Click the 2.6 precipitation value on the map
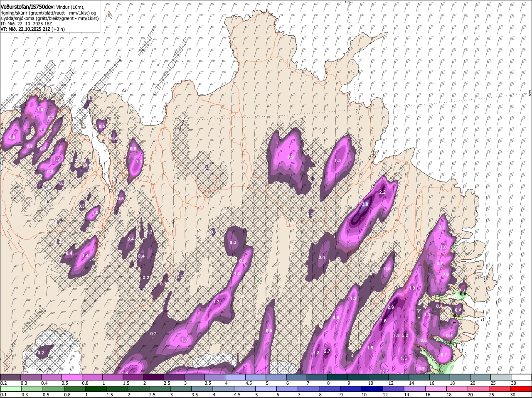The width and height of the screenshot is (532, 398). 383,321
